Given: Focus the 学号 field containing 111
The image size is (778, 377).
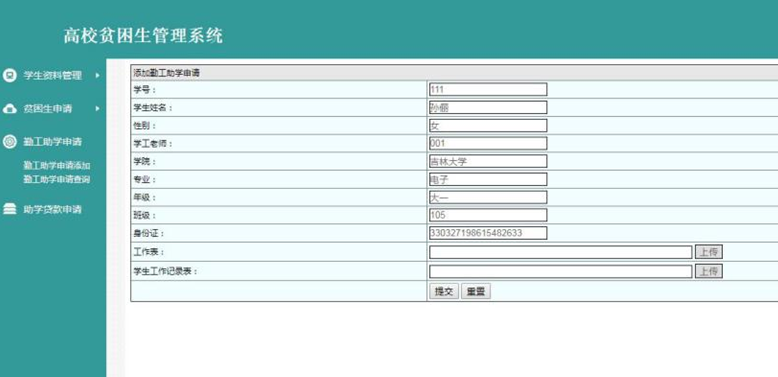Looking at the screenshot, I should [x=488, y=89].
